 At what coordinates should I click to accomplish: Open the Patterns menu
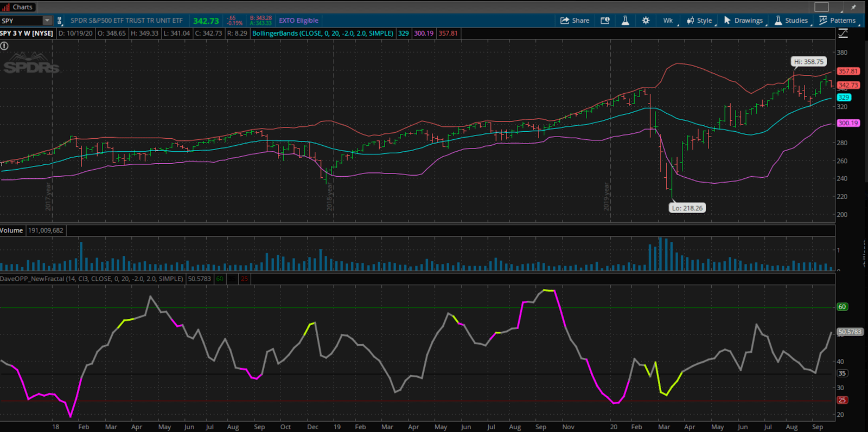pyautogui.click(x=838, y=21)
